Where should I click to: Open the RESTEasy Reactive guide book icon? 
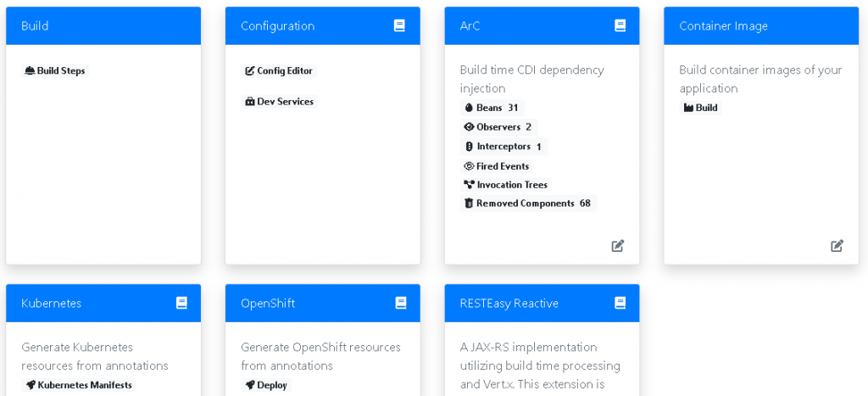(x=620, y=303)
